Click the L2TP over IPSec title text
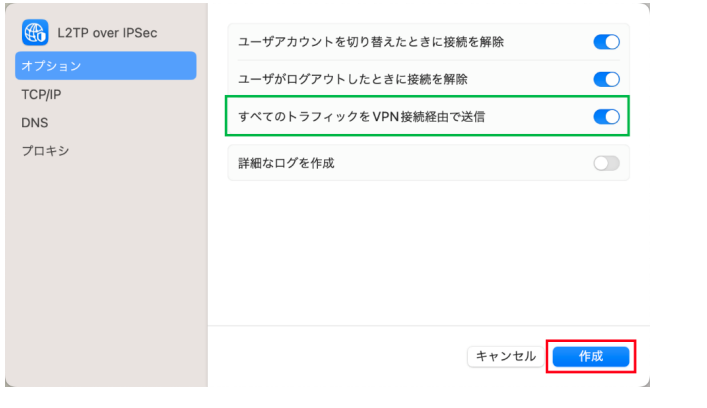The width and height of the screenshot is (707, 408). tap(107, 33)
